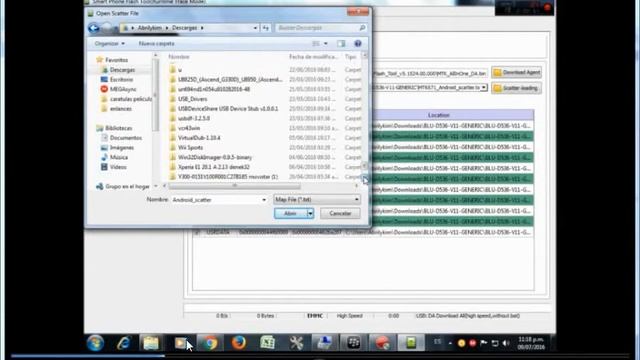Viewport: 640px width, 360px height.
Task: Open the Vídeos library
Action: tap(118, 167)
